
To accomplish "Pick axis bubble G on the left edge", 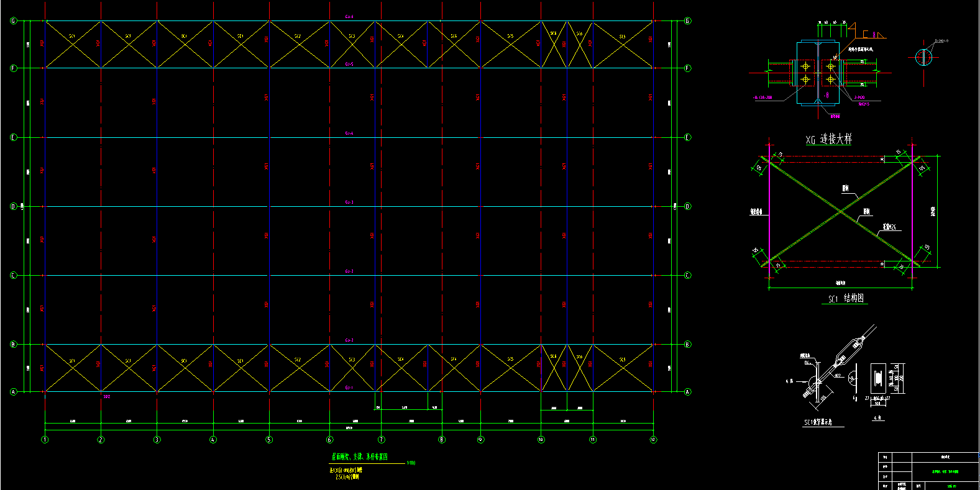I will point(13,21).
